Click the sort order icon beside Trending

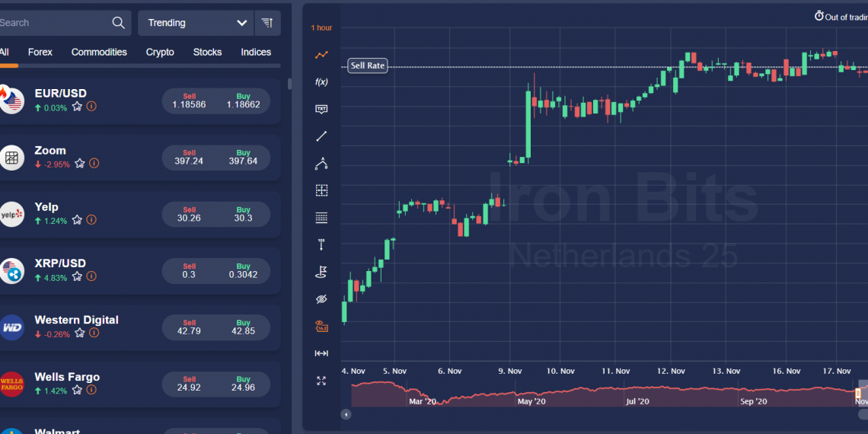[x=267, y=23]
